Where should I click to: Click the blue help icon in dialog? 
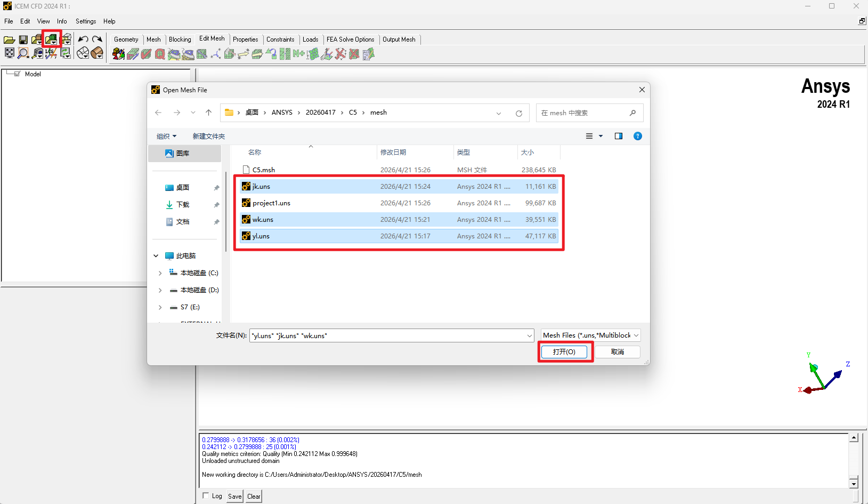tap(637, 136)
